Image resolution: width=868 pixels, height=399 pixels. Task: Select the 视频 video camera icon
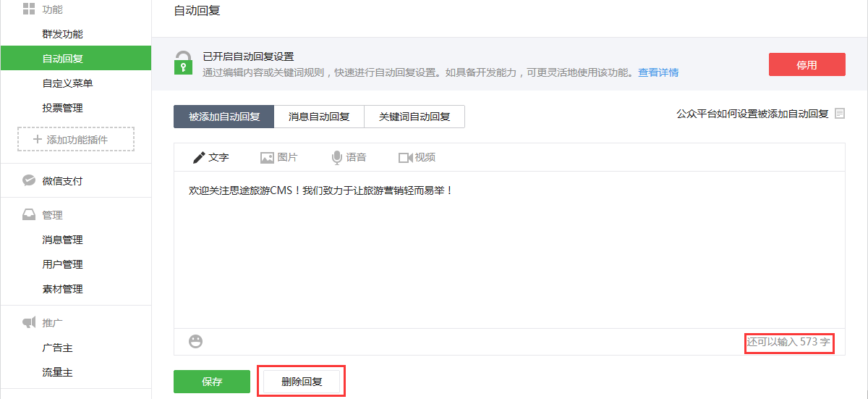[x=405, y=158]
